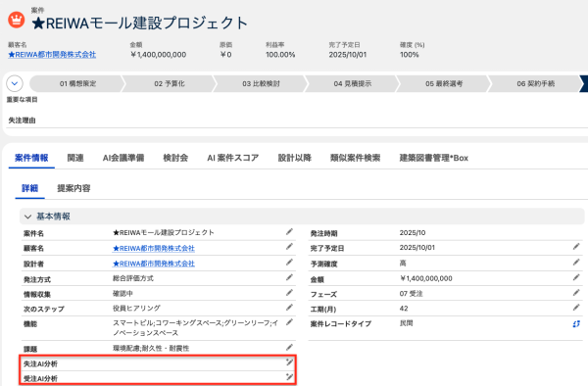This screenshot has width=588, height=386.
Task: Select the 02 予算化 stage
Action: [x=170, y=83]
